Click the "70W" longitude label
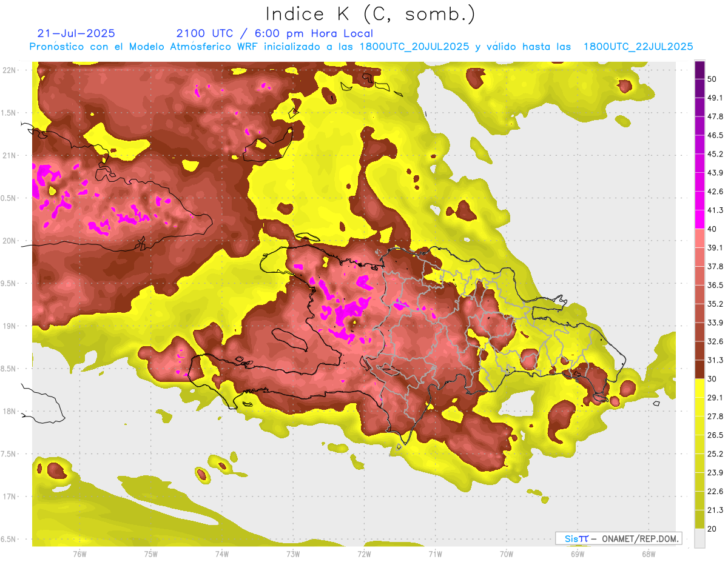The width and height of the screenshot is (728, 562). [x=507, y=554]
